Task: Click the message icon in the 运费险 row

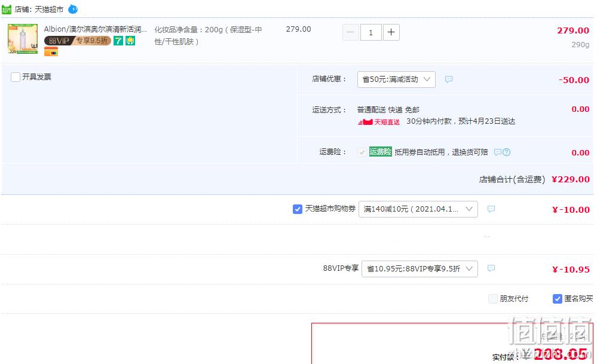Action: 497,152
